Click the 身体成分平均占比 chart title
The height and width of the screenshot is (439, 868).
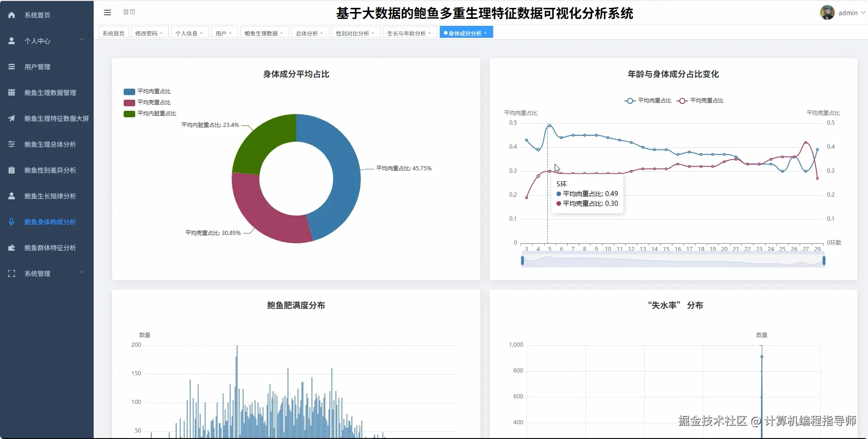[296, 74]
